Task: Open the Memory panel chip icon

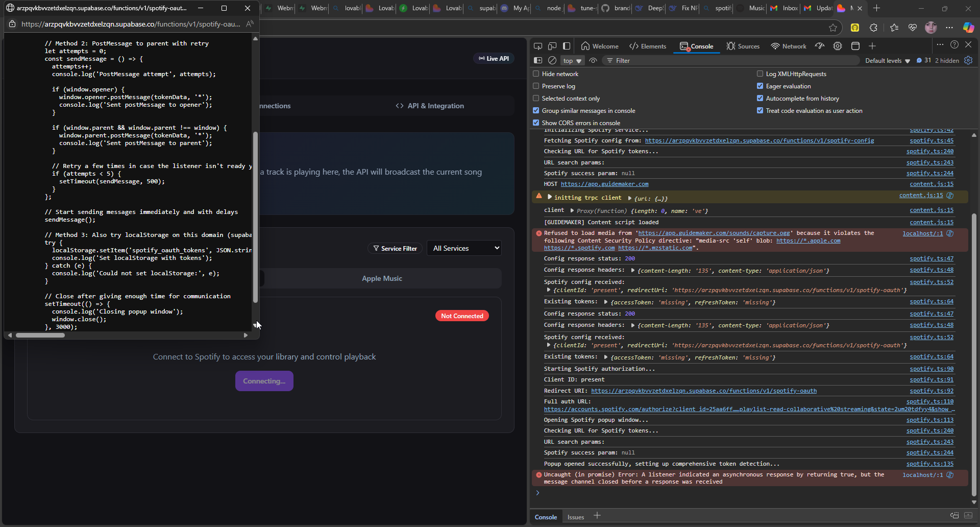Action: coord(838,46)
